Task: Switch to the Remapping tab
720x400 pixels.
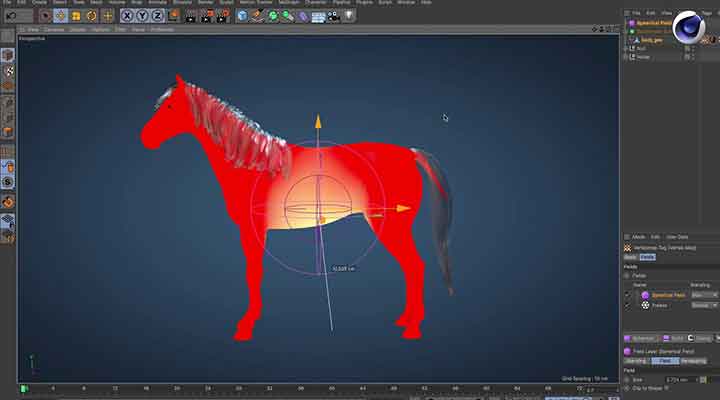Action: pyautogui.click(x=692, y=360)
